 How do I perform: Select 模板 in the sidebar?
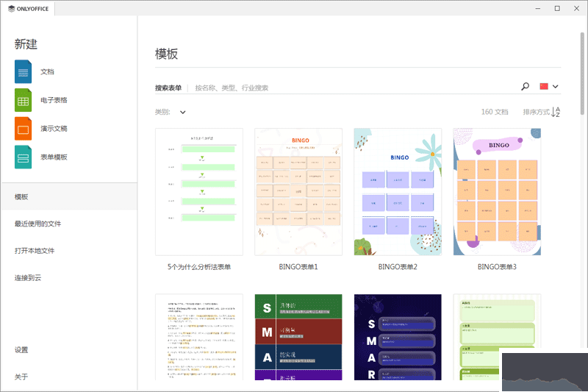[21, 197]
